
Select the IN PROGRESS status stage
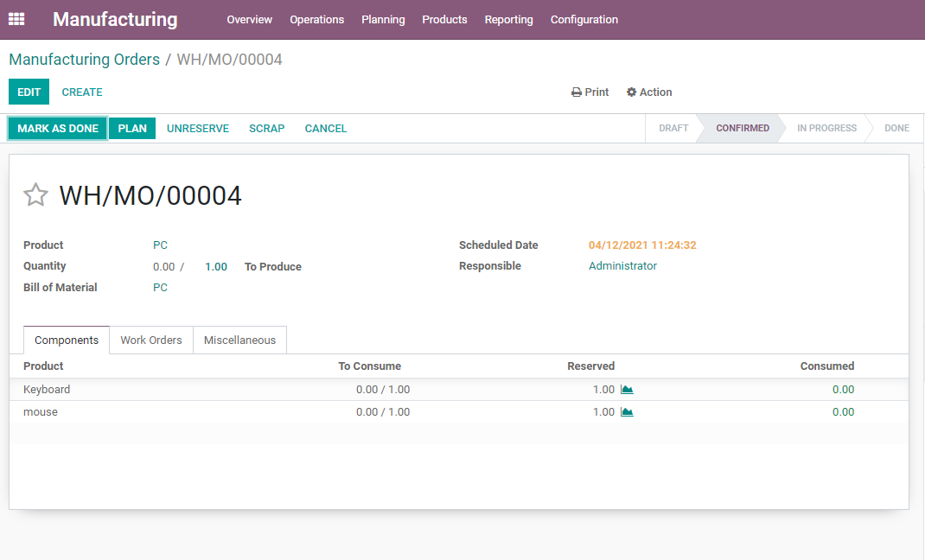[826, 128]
